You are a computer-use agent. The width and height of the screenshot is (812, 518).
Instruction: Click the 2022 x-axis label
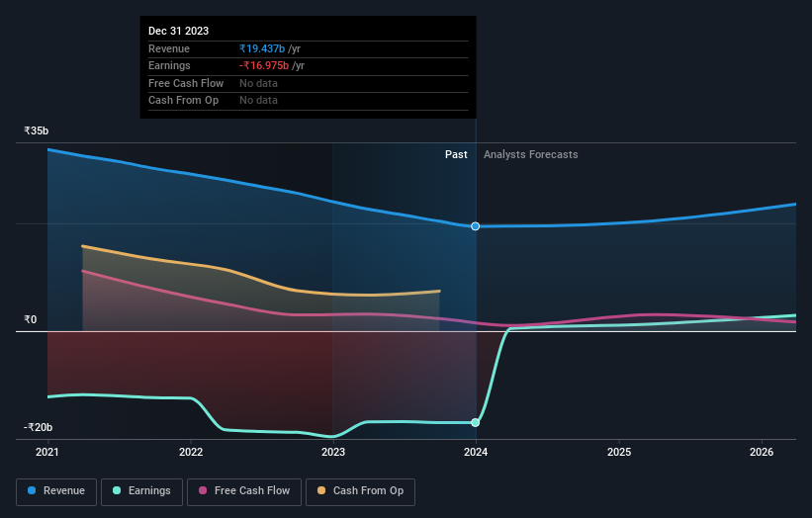pyautogui.click(x=191, y=452)
